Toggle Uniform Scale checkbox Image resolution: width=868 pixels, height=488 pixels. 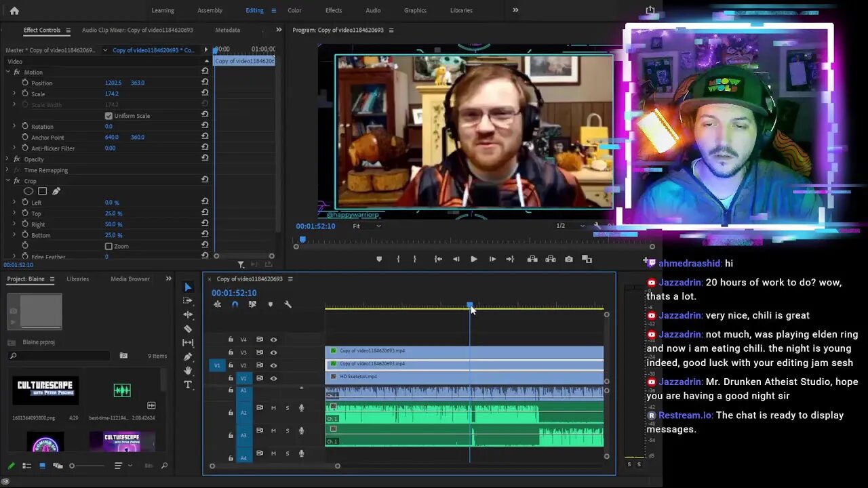tap(108, 116)
